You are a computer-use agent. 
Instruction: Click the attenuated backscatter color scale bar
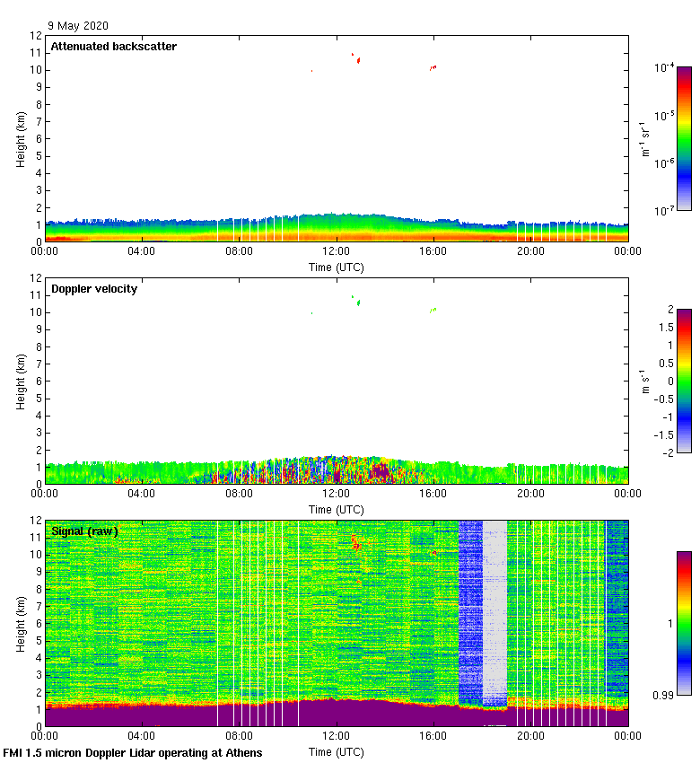pos(684,138)
